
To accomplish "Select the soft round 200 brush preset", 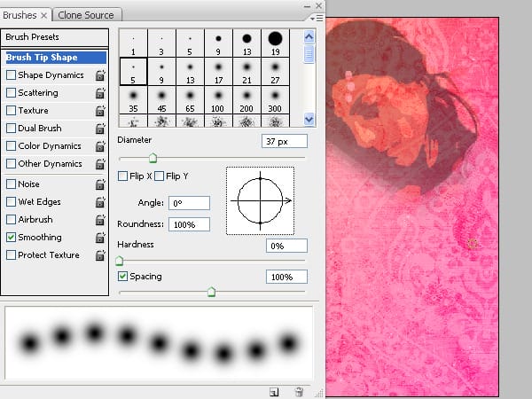I will 247,100.
